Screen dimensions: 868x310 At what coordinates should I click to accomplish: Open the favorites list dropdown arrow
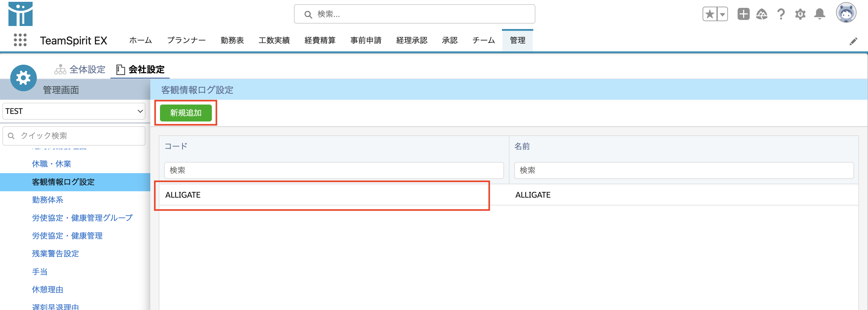click(x=723, y=14)
